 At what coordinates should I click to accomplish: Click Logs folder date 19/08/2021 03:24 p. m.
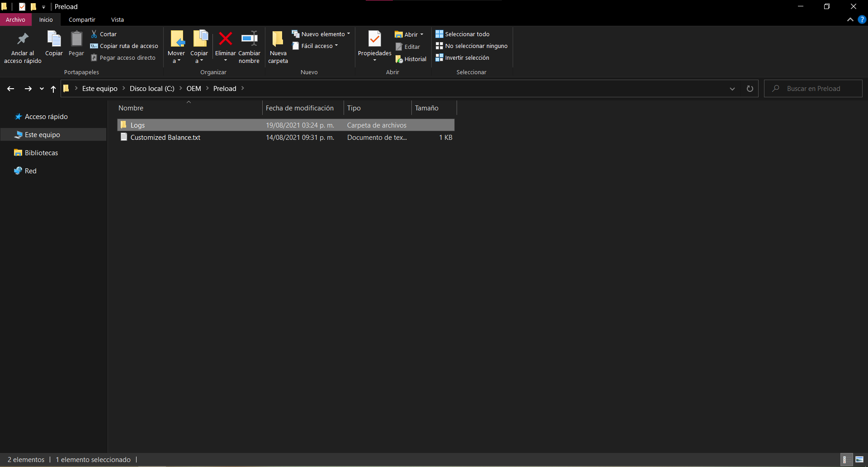[300, 125]
